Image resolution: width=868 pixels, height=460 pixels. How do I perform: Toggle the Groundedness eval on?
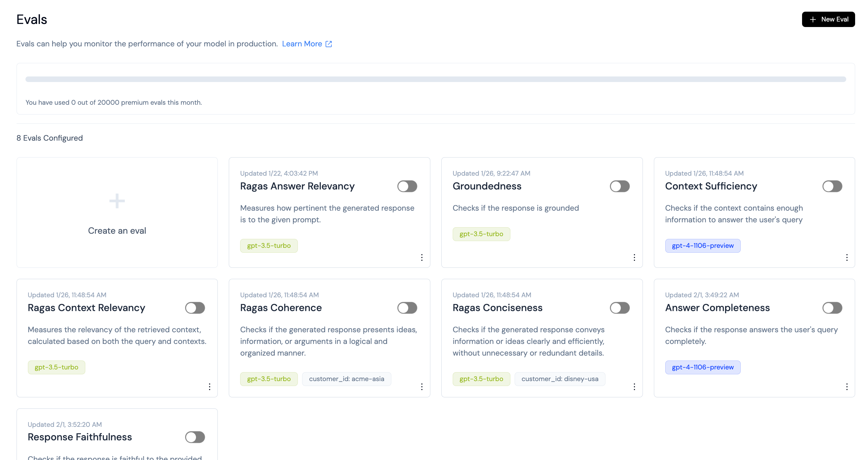tap(620, 186)
